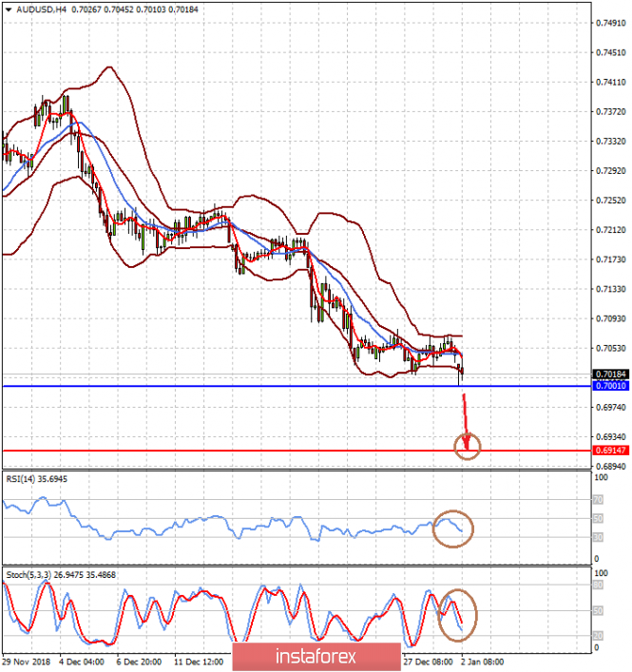Click 0.74910 on the price axis
This screenshot has width=632, height=672.
coord(608,22)
